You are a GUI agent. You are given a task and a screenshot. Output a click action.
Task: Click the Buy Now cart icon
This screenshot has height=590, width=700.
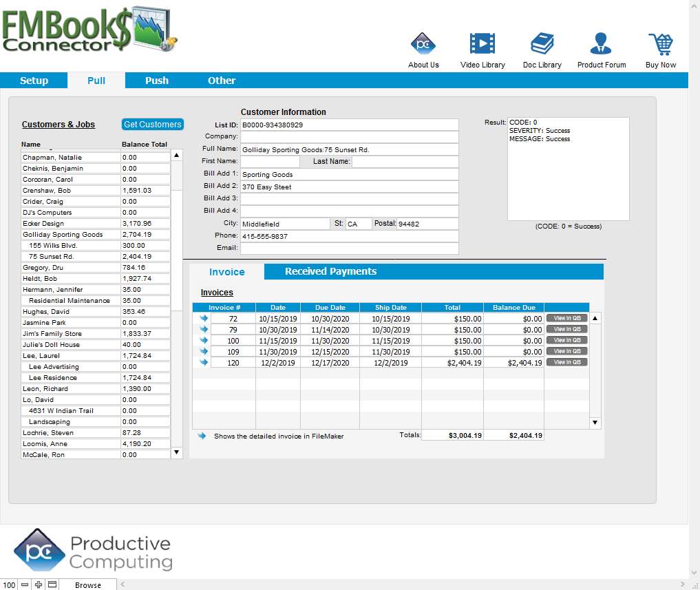point(661,44)
